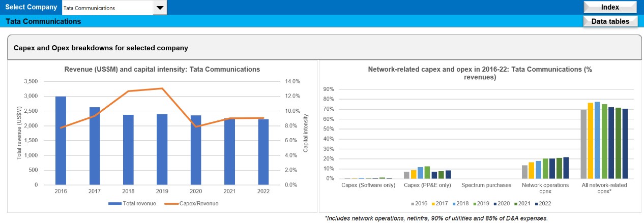This screenshot has width=644, height=223.
Task: Click the All network-related opex* axis label
Action: point(604,188)
